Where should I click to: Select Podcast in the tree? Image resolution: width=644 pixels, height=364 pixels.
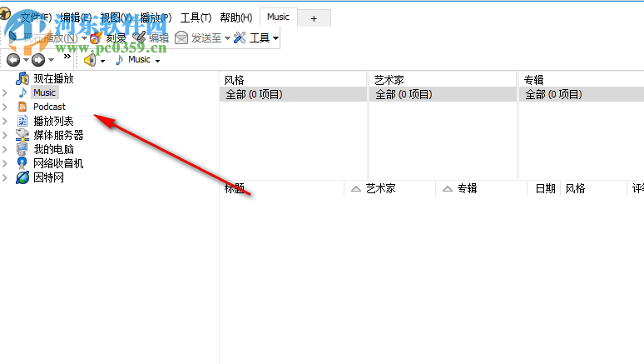point(49,107)
